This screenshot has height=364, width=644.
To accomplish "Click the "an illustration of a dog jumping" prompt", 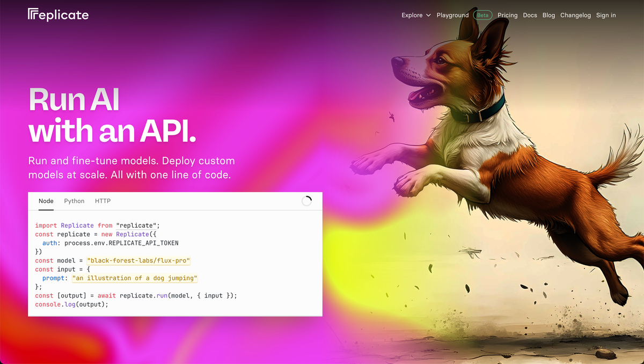I will tap(135, 278).
